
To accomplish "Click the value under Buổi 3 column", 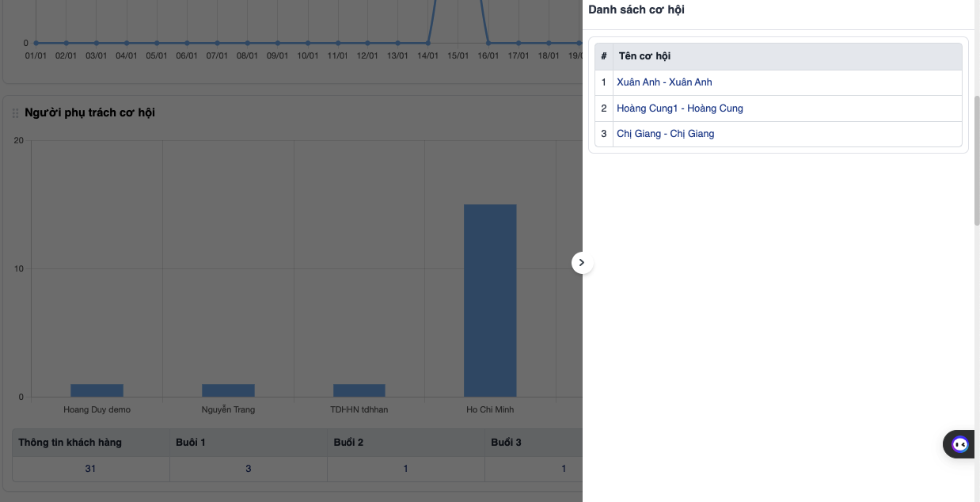I will coord(563,469).
